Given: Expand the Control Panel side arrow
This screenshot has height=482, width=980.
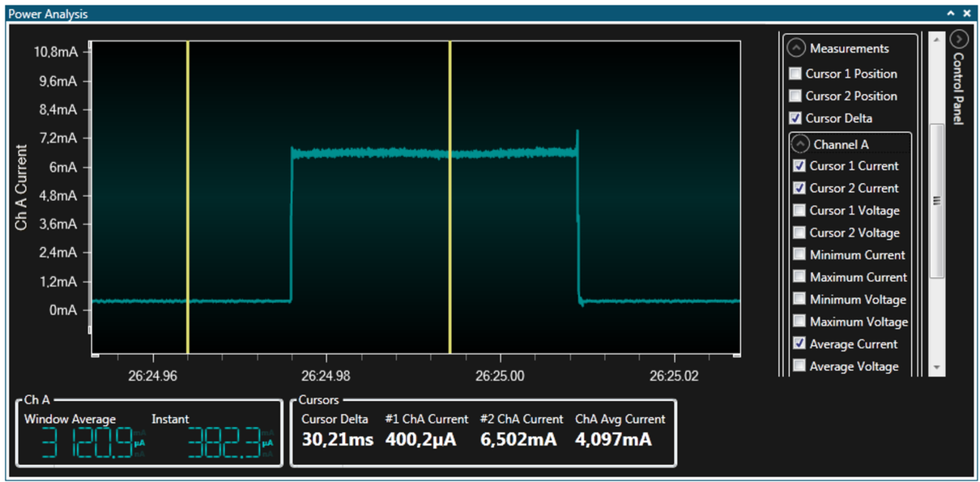Looking at the screenshot, I should (959, 38).
